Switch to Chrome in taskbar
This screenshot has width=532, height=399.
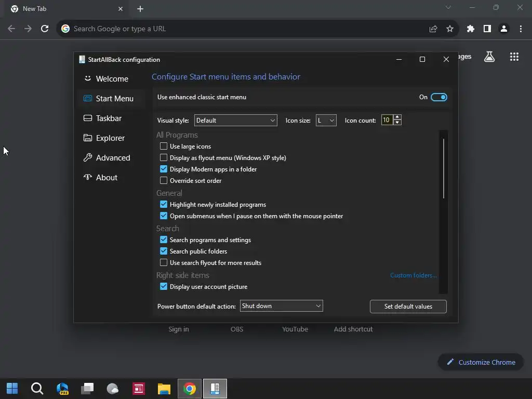pyautogui.click(x=189, y=389)
